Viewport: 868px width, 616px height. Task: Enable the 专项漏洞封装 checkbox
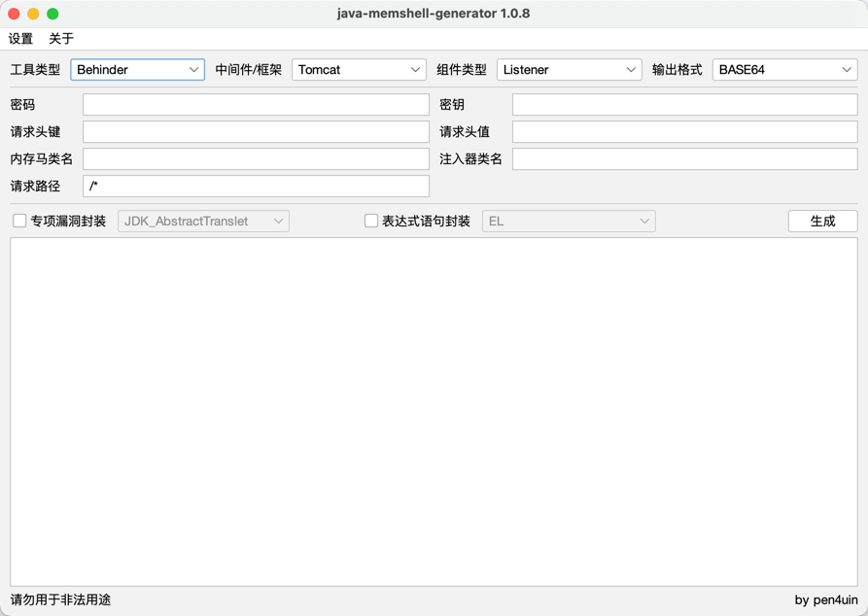19,221
